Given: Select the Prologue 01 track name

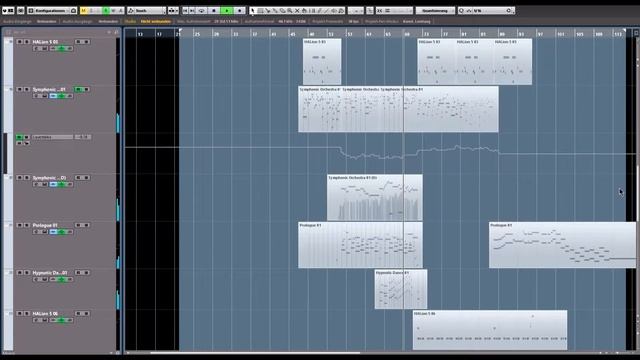Looking at the screenshot, I should 45,225.
